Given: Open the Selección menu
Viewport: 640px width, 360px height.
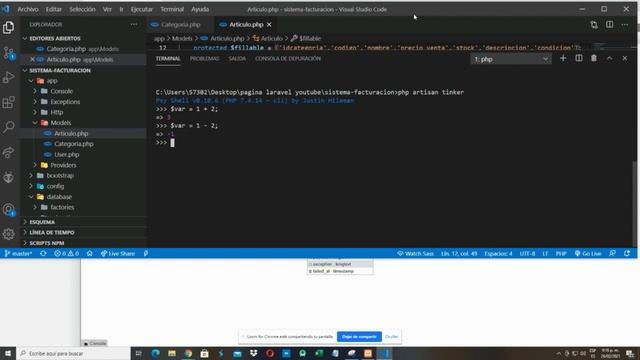Looking at the screenshot, I should pyautogui.click(x=82, y=9).
